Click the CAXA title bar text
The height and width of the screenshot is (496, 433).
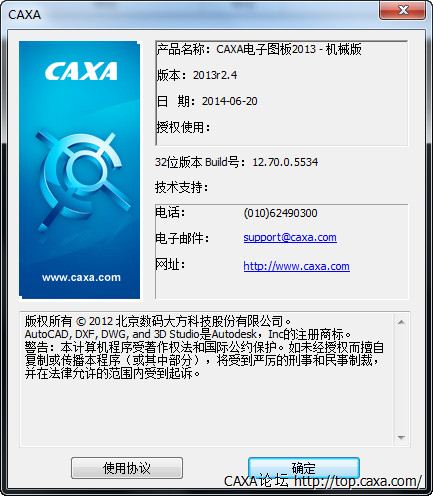(24, 15)
